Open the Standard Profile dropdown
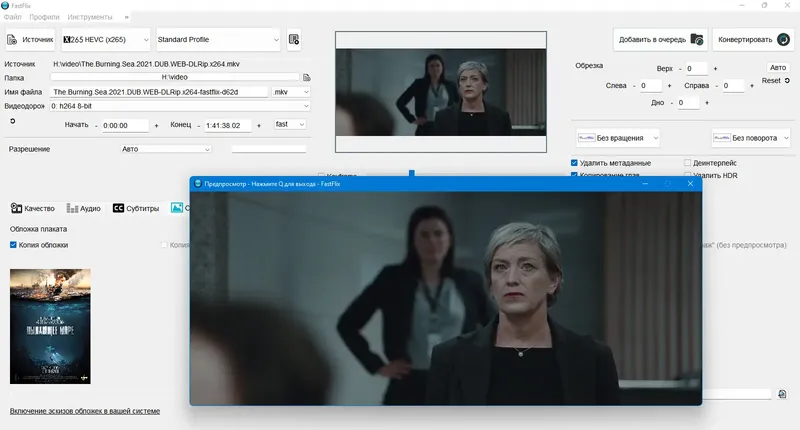Image resolution: width=800 pixels, height=430 pixels. pyautogui.click(x=218, y=40)
